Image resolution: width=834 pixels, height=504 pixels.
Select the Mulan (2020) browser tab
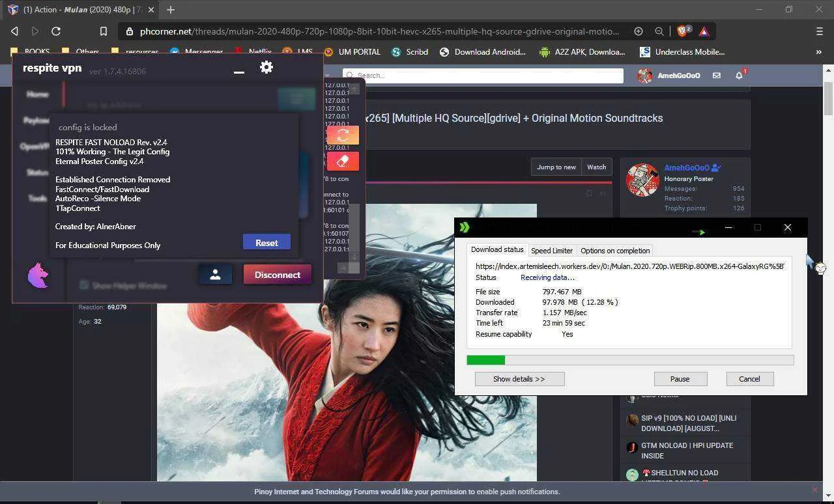coord(81,10)
